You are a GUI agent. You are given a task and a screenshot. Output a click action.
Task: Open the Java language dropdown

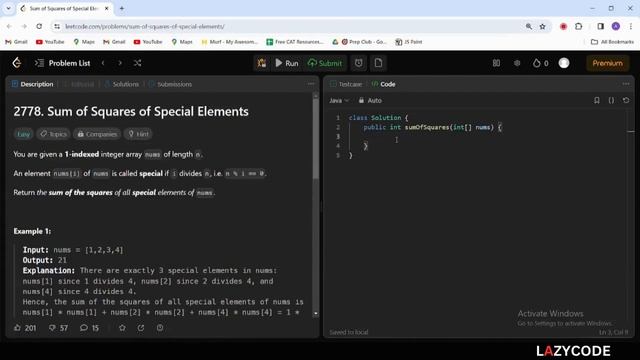[x=339, y=100]
